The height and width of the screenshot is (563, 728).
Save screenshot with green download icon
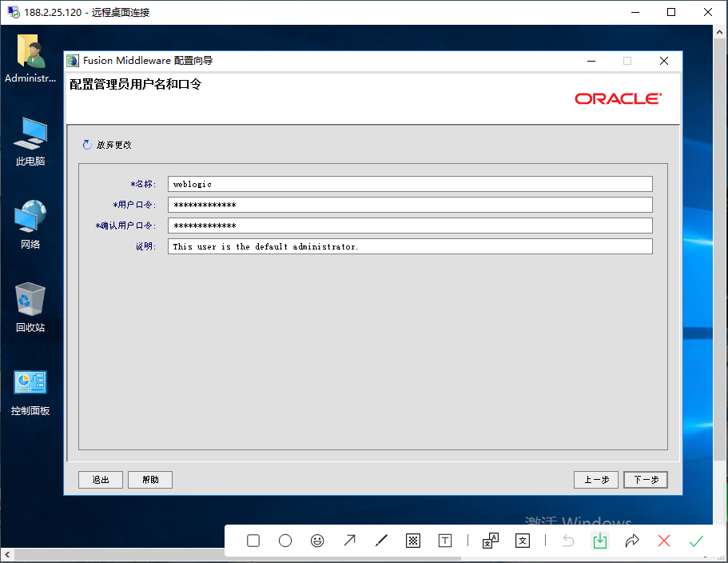pos(600,541)
